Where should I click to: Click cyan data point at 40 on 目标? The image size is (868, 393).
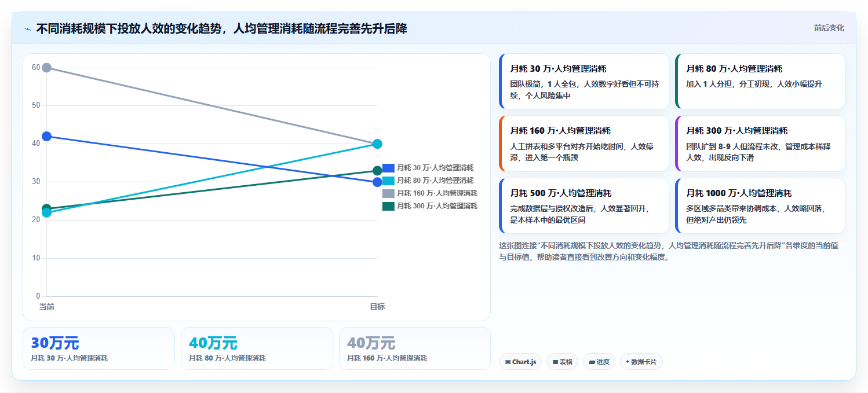[x=377, y=144]
